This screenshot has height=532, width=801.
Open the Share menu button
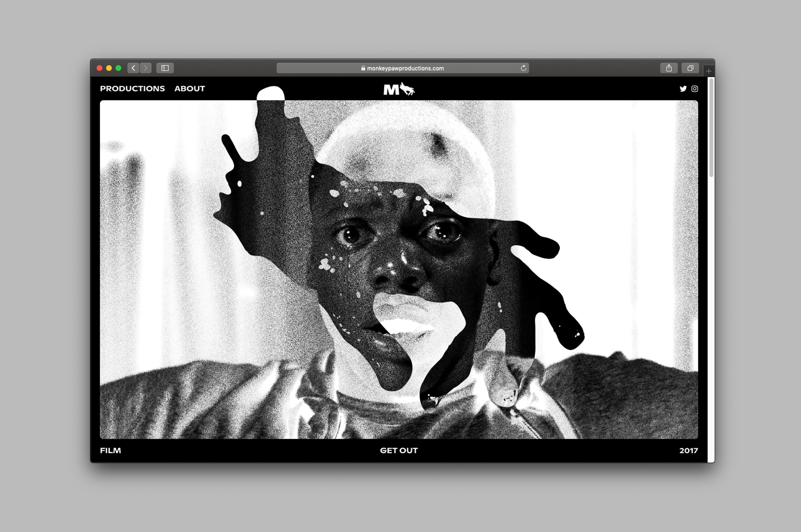[669, 68]
